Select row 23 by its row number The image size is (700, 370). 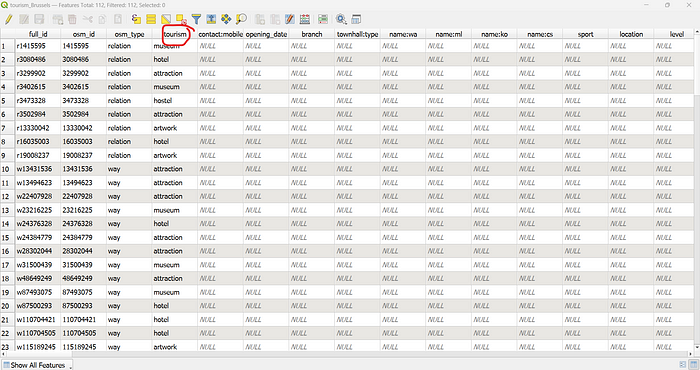8,347
